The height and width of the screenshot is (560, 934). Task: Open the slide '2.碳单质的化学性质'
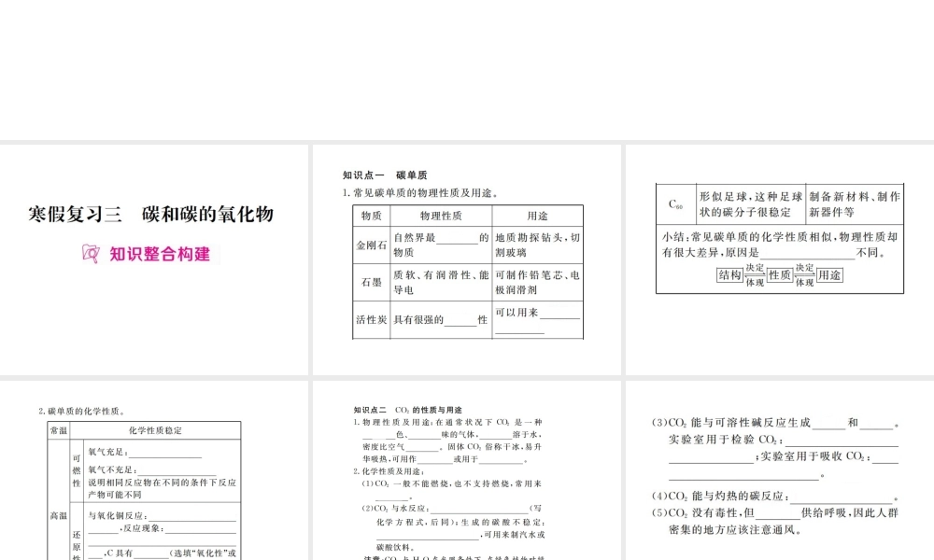(154, 470)
